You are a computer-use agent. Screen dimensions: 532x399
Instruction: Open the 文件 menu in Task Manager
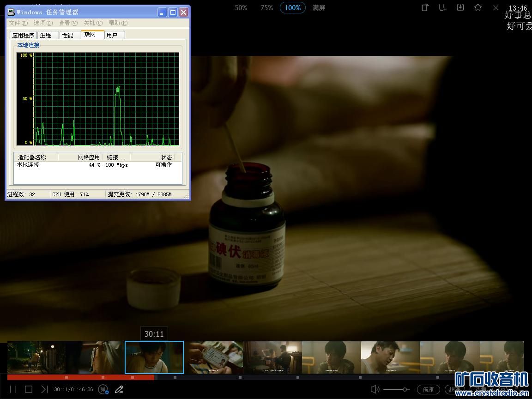pos(18,23)
